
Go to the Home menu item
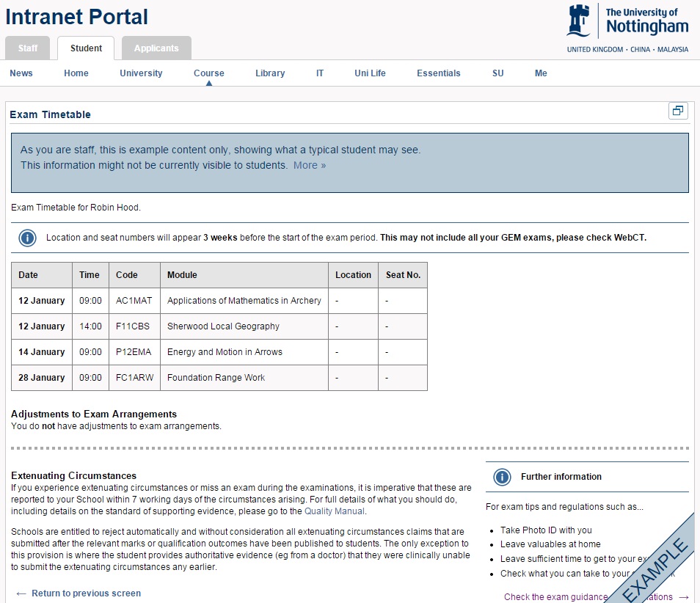(76, 73)
